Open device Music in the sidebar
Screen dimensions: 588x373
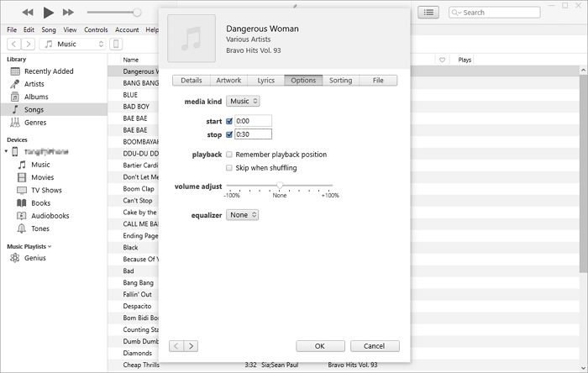(x=40, y=165)
